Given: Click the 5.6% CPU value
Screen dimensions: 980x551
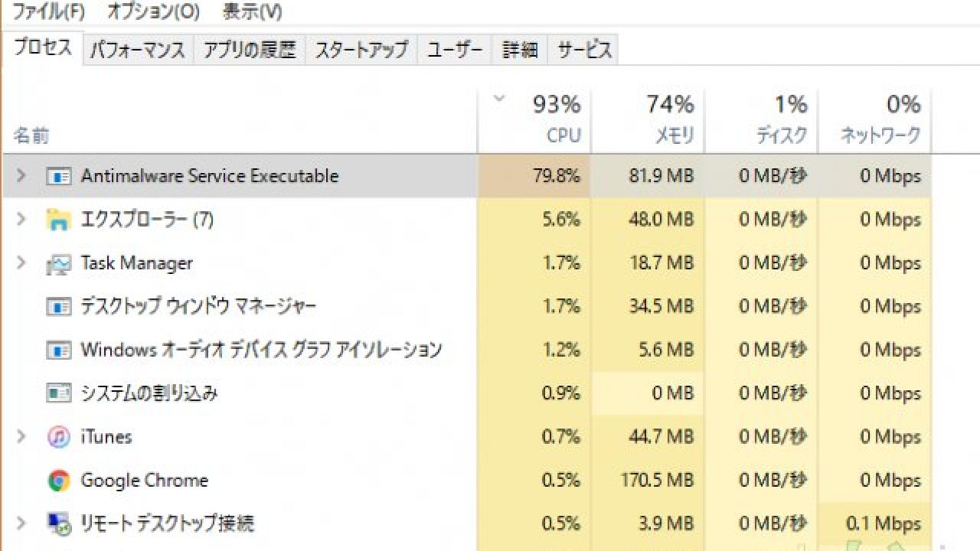Looking at the screenshot, I should [560, 220].
